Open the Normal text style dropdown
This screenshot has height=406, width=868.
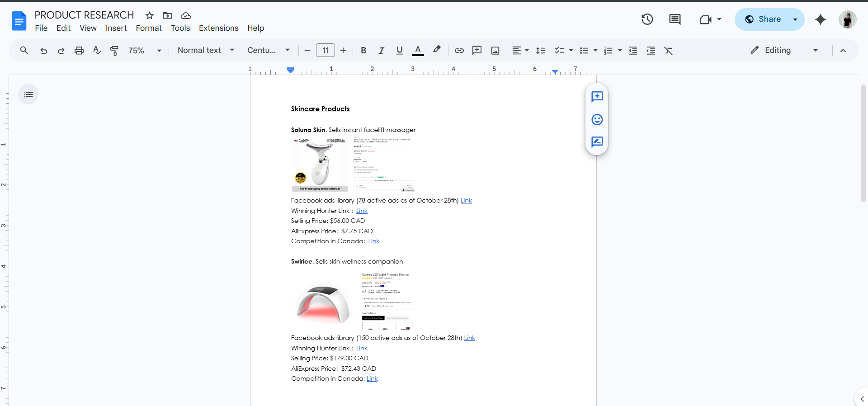pyautogui.click(x=206, y=50)
